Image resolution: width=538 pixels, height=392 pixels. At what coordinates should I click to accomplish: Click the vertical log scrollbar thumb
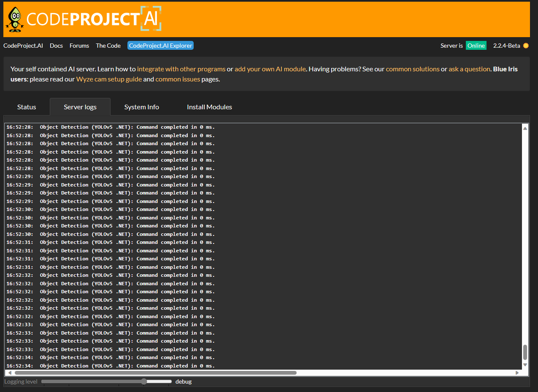pyautogui.click(x=525, y=352)
